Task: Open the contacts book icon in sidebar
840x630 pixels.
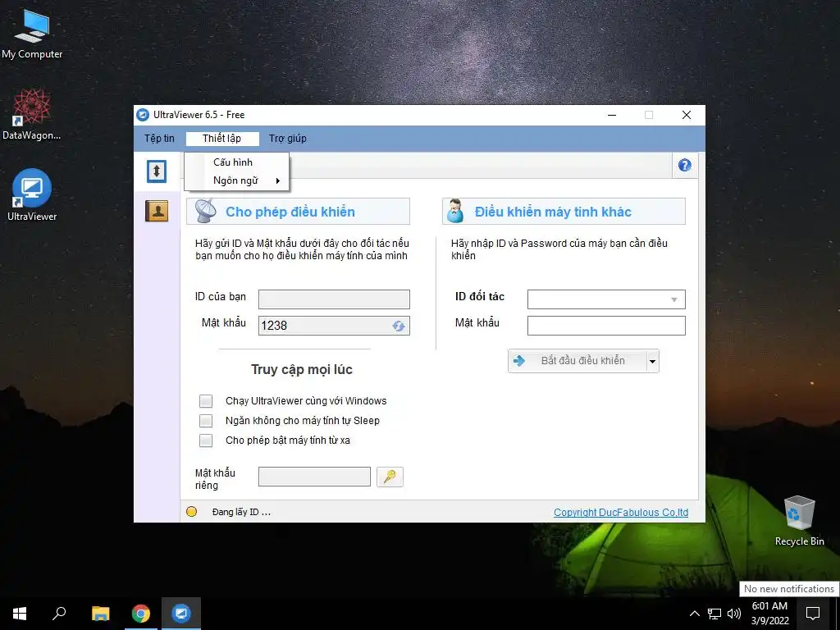Action: [x=157, y=211]
